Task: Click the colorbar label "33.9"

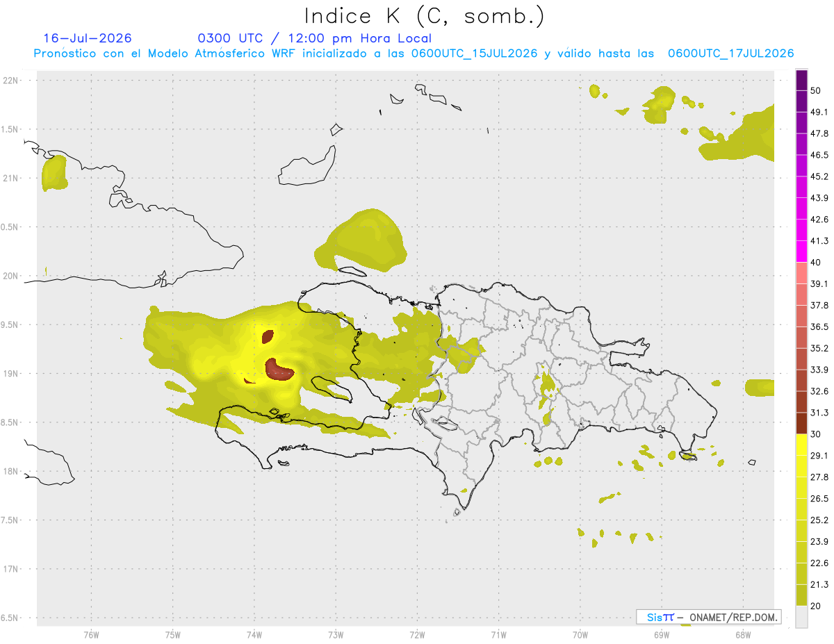Action: [x=819, y=370]
